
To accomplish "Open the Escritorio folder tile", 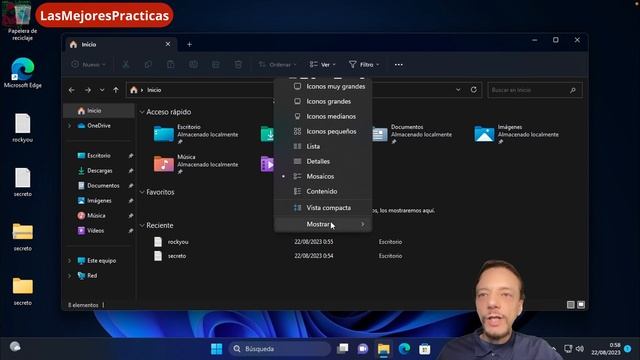I will click(x=196, y=134).
